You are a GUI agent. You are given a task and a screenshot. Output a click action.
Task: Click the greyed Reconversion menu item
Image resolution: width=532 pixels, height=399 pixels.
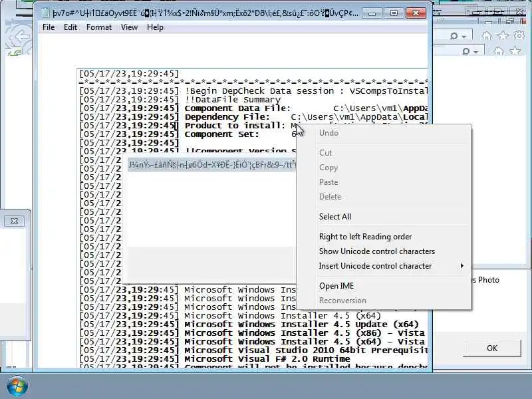(384, 301)
